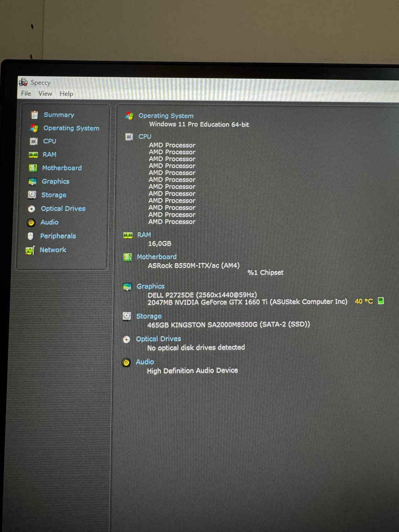Click the Speccy app icon in title bar
This screenshot has width=399, height=532.
[23, 82]
